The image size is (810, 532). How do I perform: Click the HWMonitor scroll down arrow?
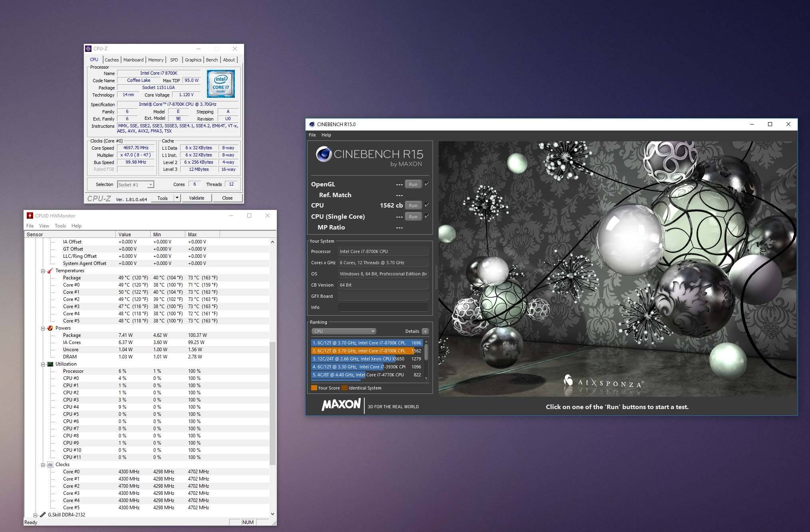[x=273, y=514]
